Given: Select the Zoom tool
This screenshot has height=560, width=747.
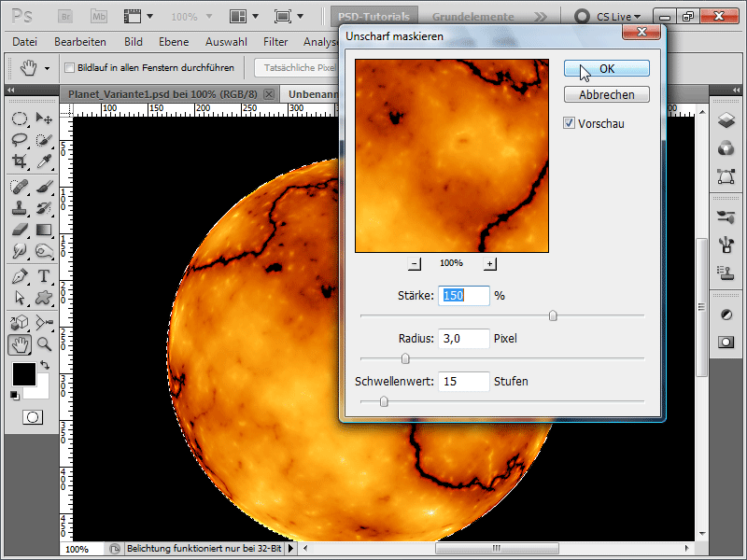Looking at the screenshot, I should coord(44,343).
